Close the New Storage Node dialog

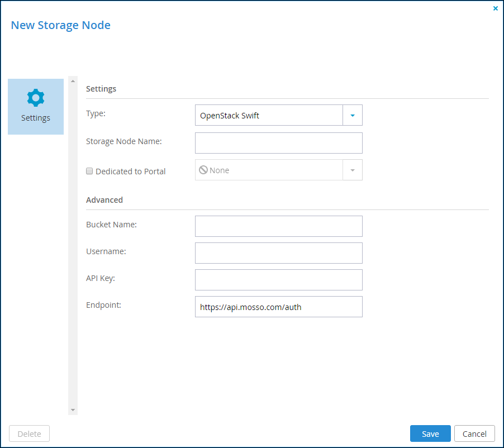[x=495, y=8]
